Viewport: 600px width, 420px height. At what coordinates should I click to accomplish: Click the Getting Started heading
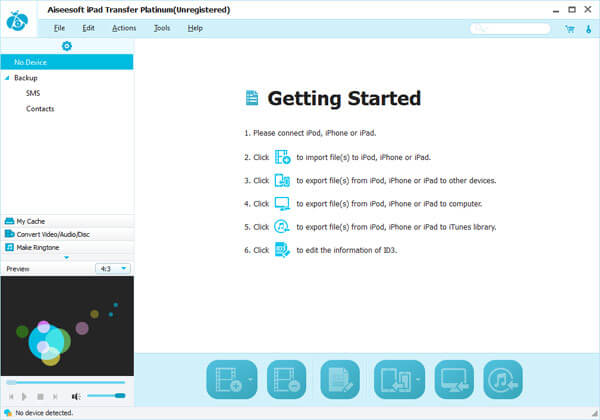[344, 98]
